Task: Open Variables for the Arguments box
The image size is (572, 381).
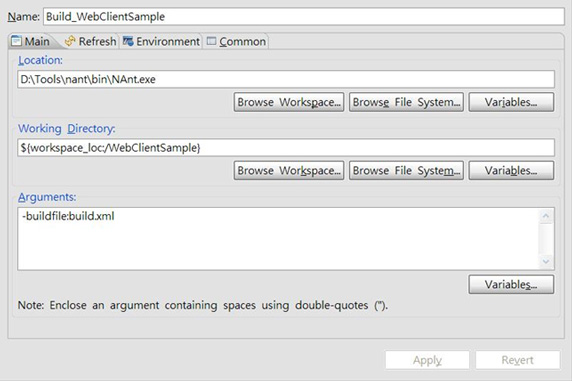Action: 511,284
